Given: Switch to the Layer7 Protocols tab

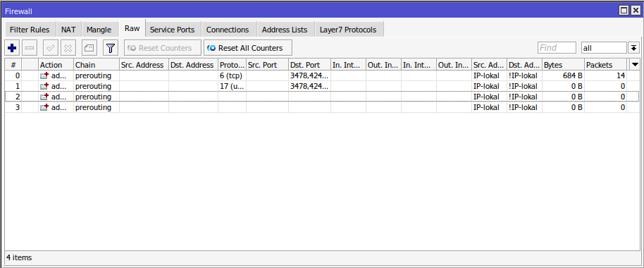Looking at the screenshot, I should (x=348, y=30).
